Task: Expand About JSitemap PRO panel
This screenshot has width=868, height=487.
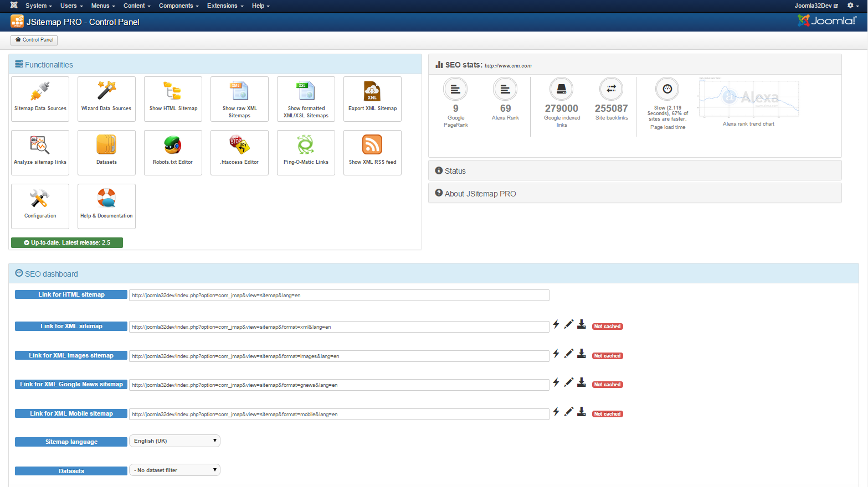Action: point(480,194)
